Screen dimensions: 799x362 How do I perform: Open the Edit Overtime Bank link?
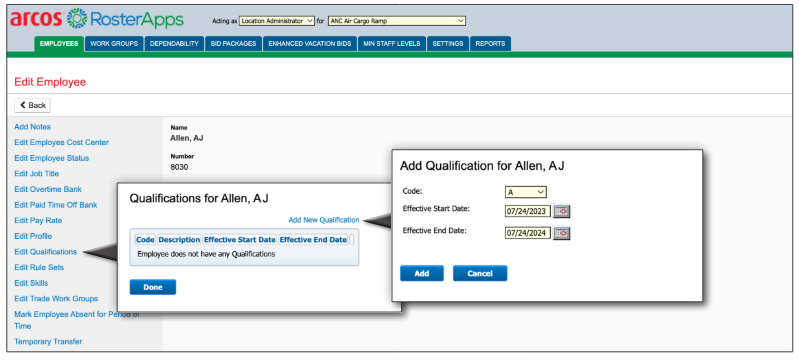pyautogui.click(x=48, y=189)
